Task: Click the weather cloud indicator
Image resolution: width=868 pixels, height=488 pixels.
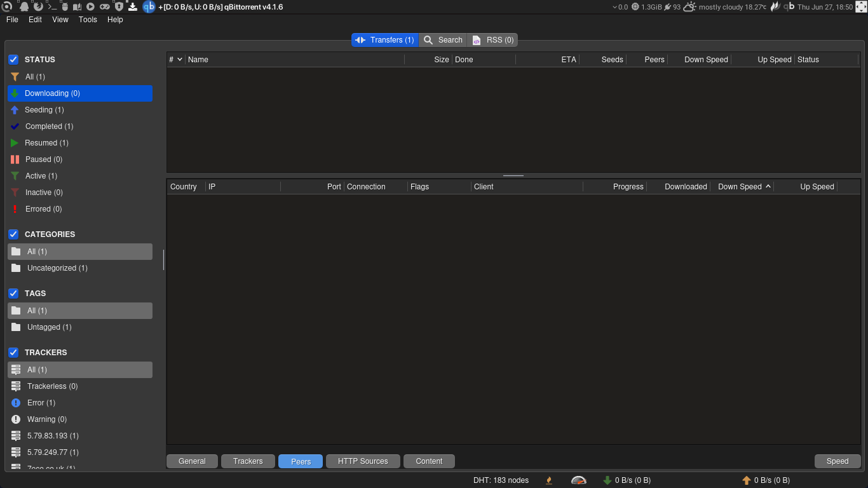Action: [x=690, y=7]
